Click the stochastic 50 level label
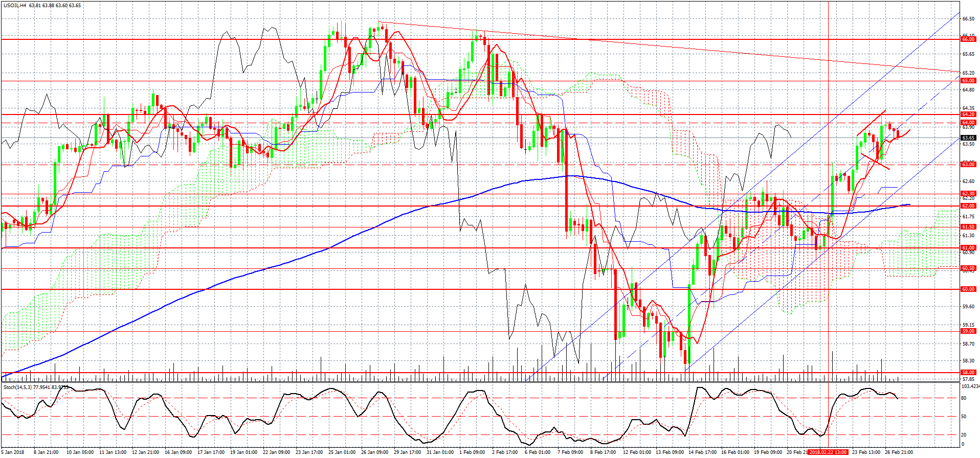 point(964,417)
